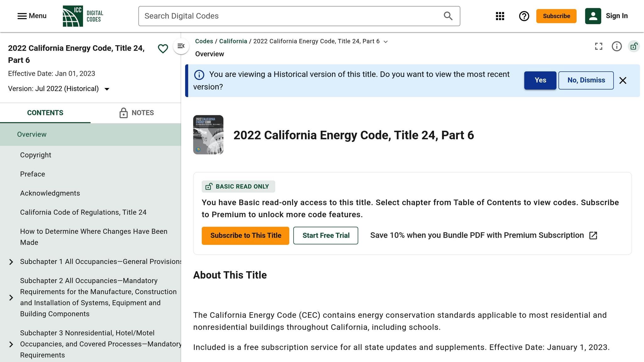Screen dimensions: 644x362
Task: Select Preface in contents list
Action: (32, 174)
